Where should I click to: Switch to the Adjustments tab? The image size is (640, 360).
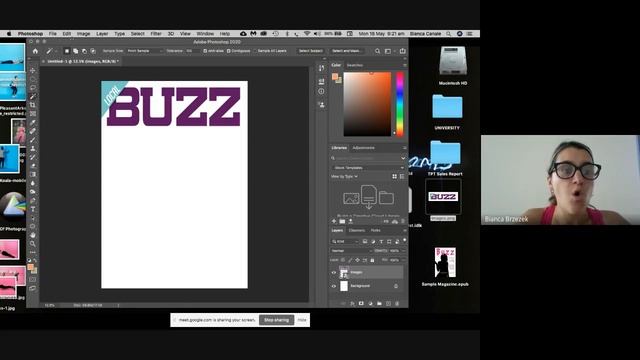click(x=363, y=148)
